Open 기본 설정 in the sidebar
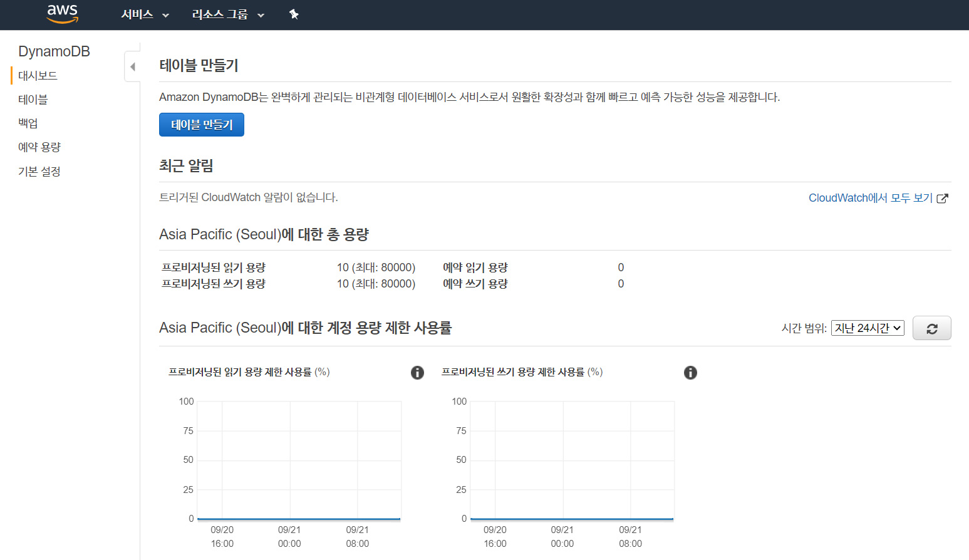The width and height of the screenshot is (969, 560). click(39, 172)
